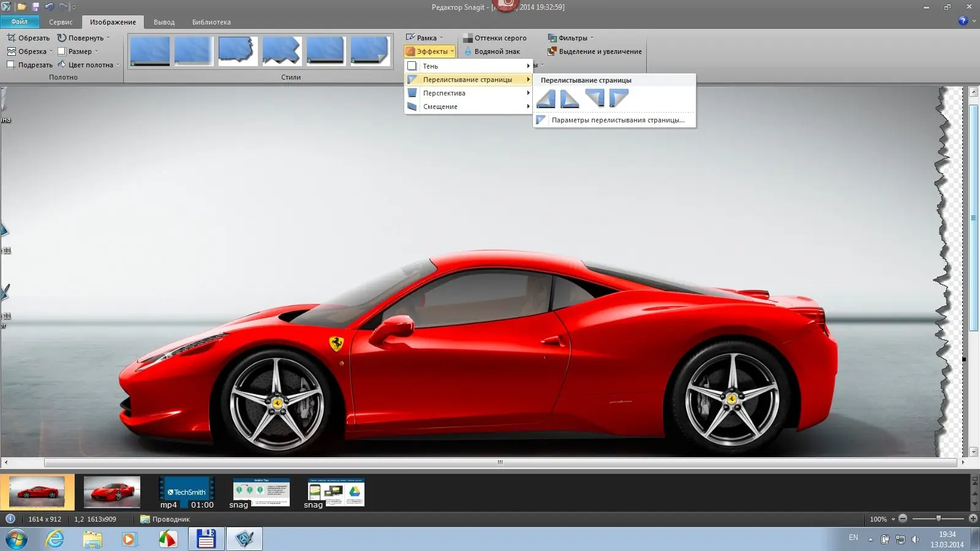Select Перелистывание страницы menu entry
The width and height of the screenshot is (980, 551).
[469, 80]
